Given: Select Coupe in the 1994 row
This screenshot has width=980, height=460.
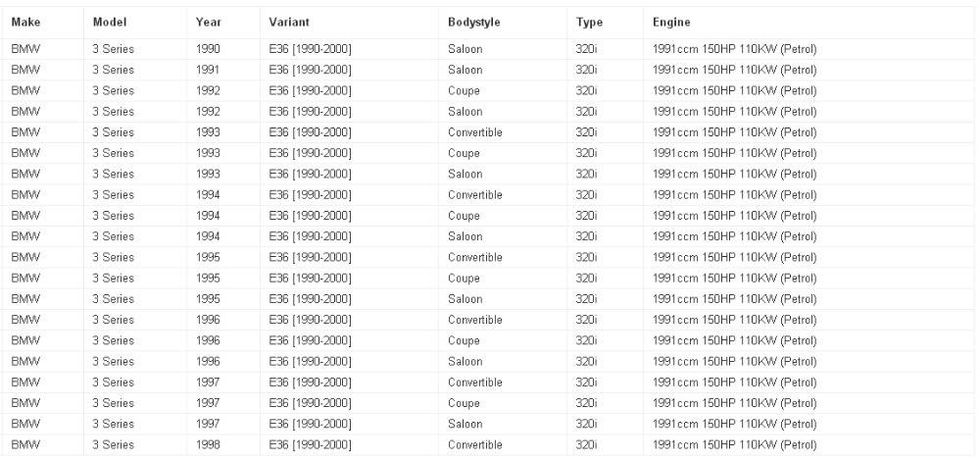Looking at the screenshot, I should [x=463, y=216].
